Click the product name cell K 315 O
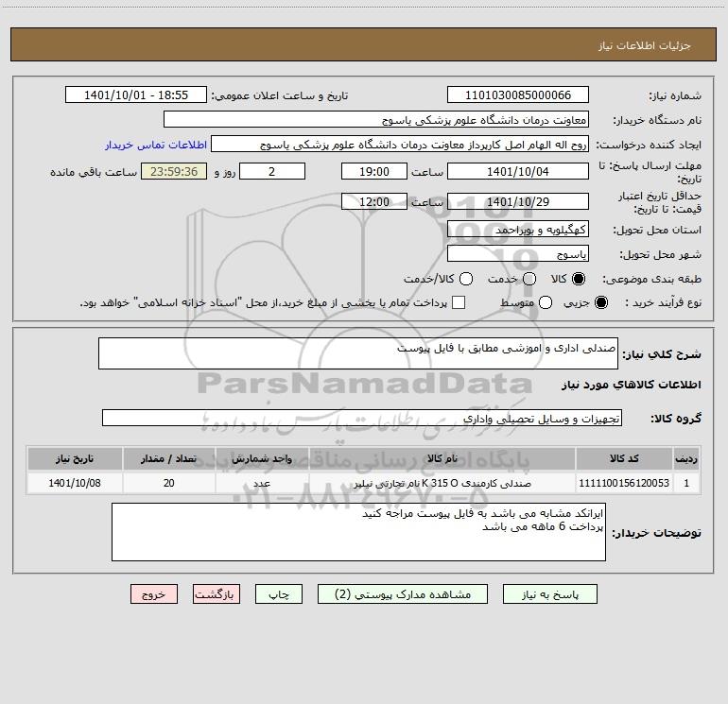The width and height of the screenshot is (728, 704). coord(442,483)
